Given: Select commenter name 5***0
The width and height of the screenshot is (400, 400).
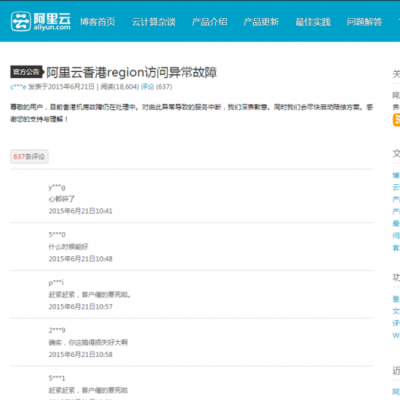Looking at the screenshot, I should pyautogui.click(x=57, y=235).
